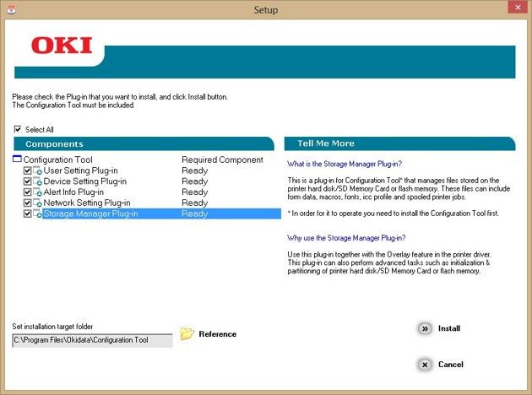Image resolution: width=532 pixels, height=395 pixels.
Task: Click the Select All label text
Action: click(x=40, y=129)
